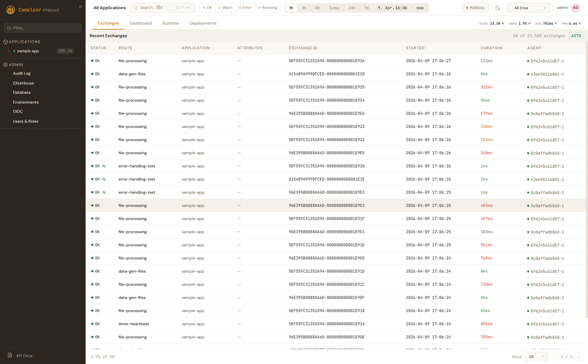Click the sort icon beside DURATION column

tap(504, 48)
